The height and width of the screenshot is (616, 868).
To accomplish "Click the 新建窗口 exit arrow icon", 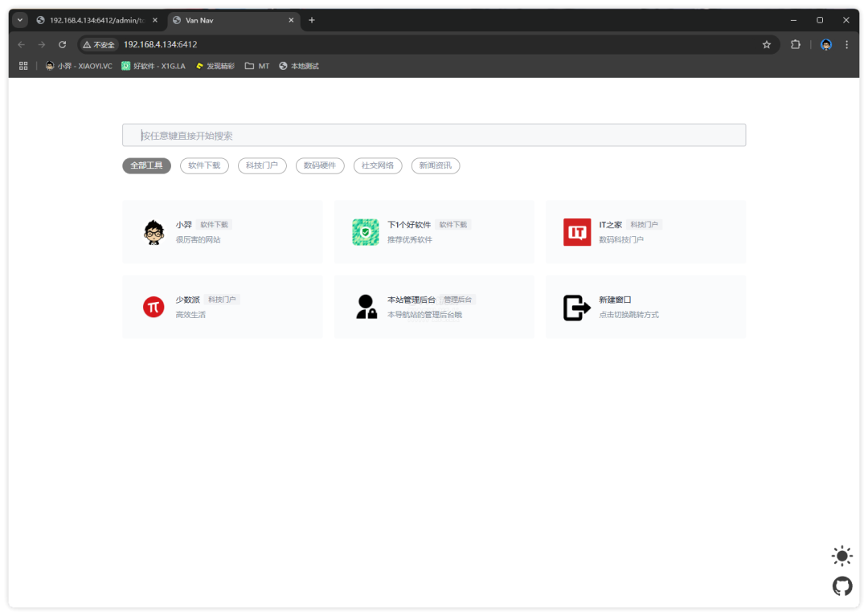I will 577,308.
